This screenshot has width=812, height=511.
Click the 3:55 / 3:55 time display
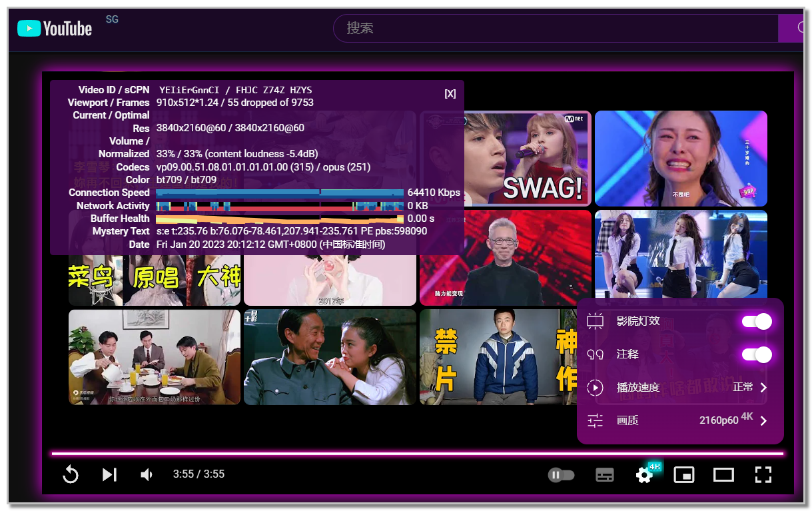(x=199, y=474)
